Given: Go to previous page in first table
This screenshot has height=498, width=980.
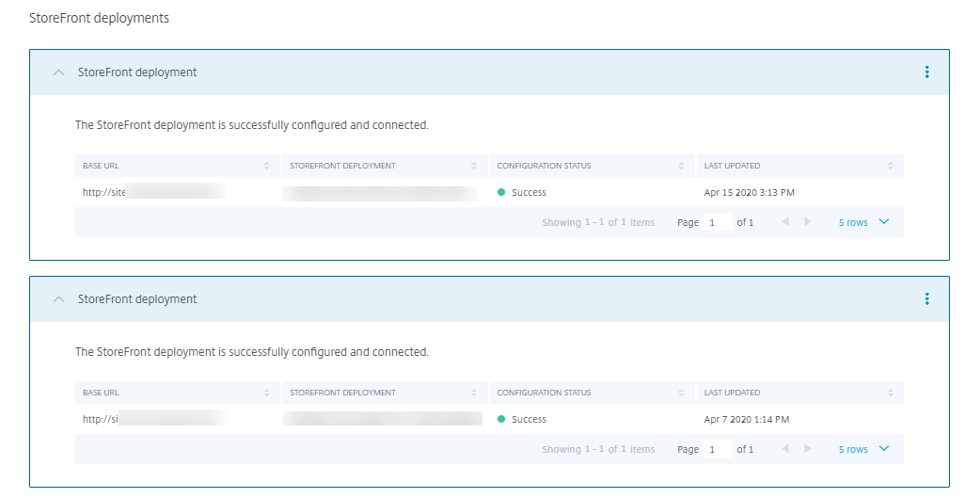Looking at the screenshot, I should [x=786, y=222].
